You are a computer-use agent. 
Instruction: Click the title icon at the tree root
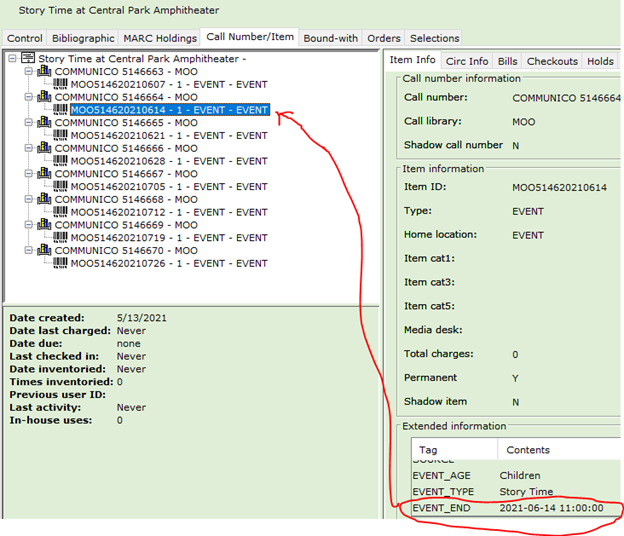coord(28,59)
